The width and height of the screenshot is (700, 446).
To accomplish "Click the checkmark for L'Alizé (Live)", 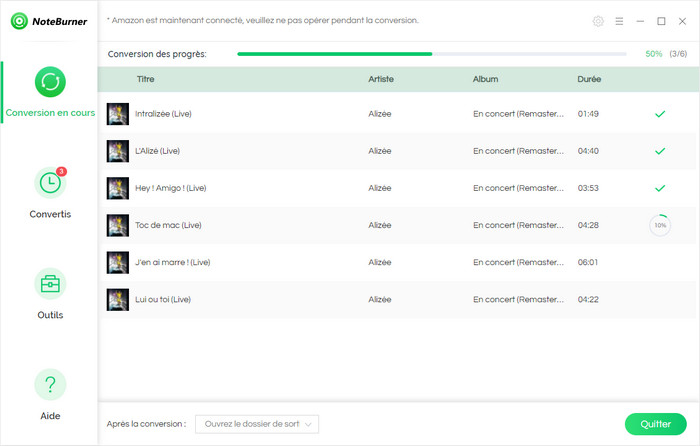I will 660,151.
